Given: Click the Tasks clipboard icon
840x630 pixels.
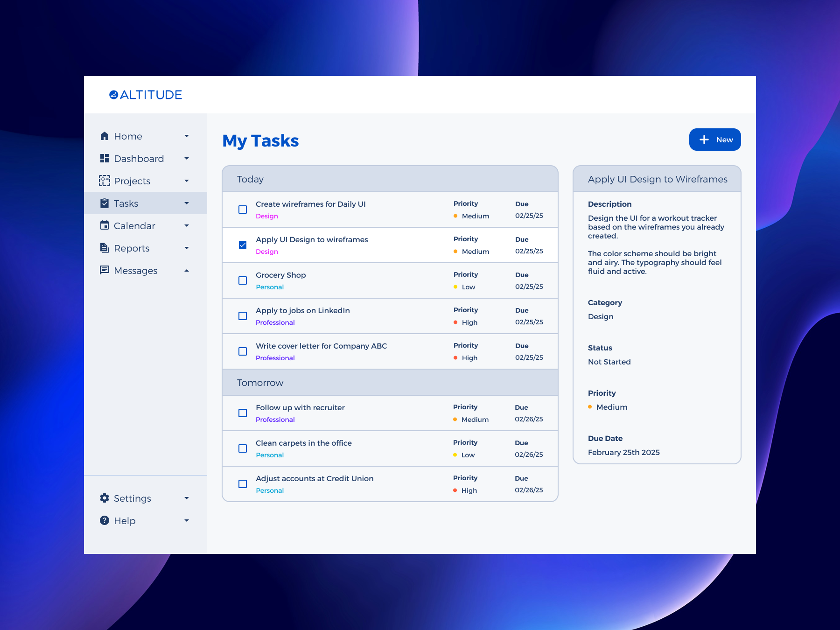Looking at the screenshot, I should click(x=105, y=203).
